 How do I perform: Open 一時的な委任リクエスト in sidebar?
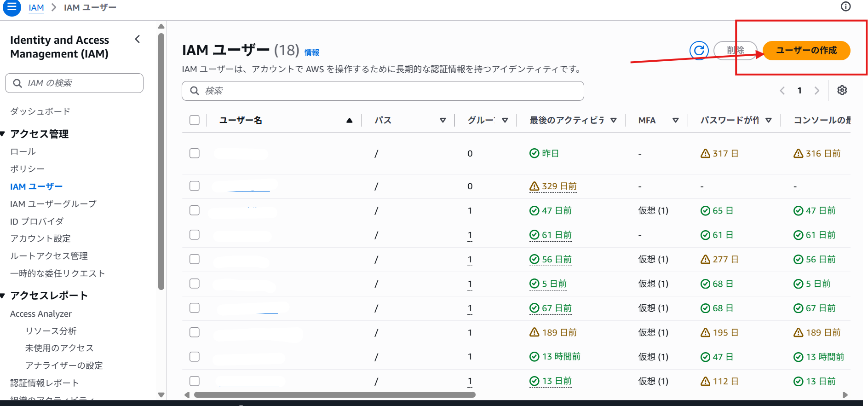click(57, 273)
